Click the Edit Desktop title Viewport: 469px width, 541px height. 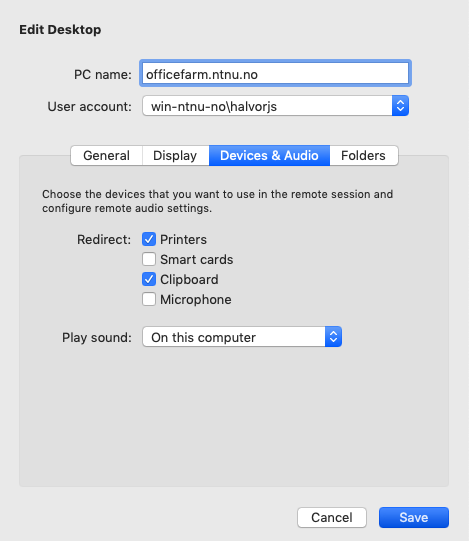[60, 30]
